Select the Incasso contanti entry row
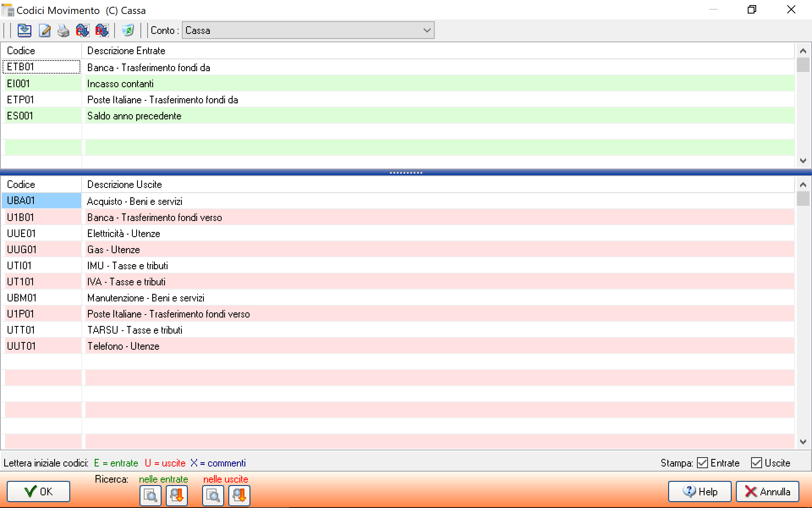 pos(121,84)
